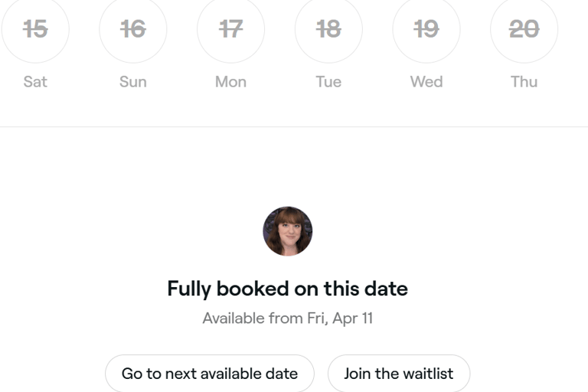Click the horizontal divider below the dates
Screen dimensions: 588x392
[294, 127]
